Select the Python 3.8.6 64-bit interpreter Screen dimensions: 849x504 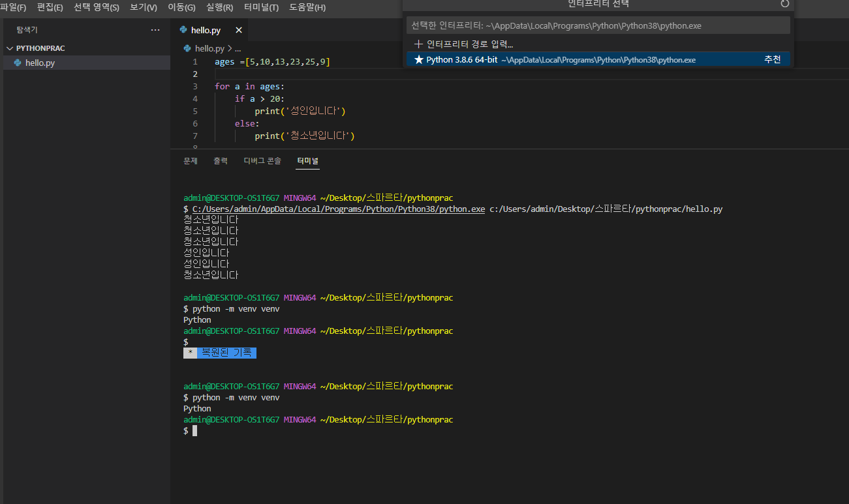click(598, 59)
